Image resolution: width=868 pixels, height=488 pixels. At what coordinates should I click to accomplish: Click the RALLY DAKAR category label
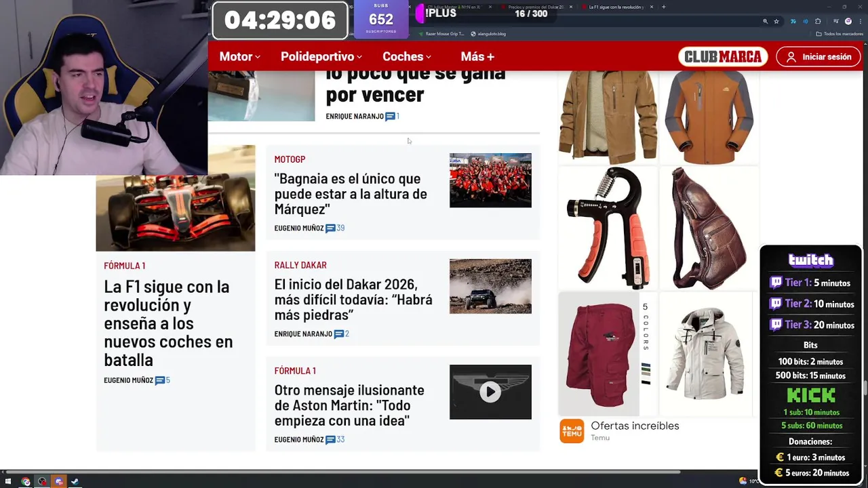point(300,265)
